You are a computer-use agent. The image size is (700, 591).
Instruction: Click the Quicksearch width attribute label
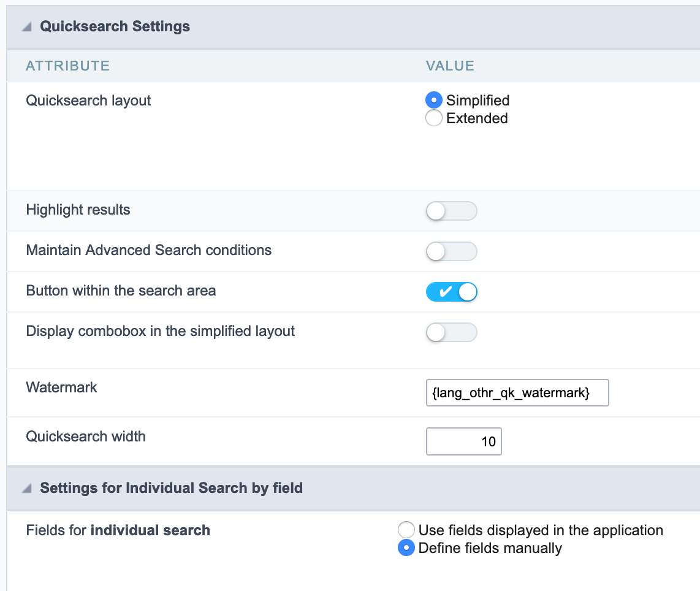coord(86,437)
